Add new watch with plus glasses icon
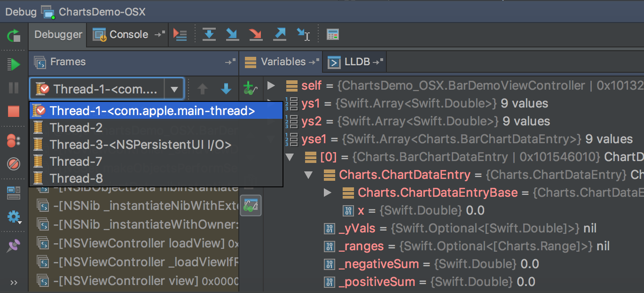 [x=250, y=88]
